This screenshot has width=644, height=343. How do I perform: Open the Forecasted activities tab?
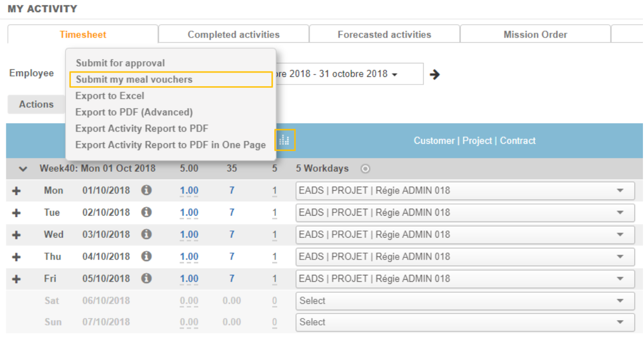pos(384,34)
